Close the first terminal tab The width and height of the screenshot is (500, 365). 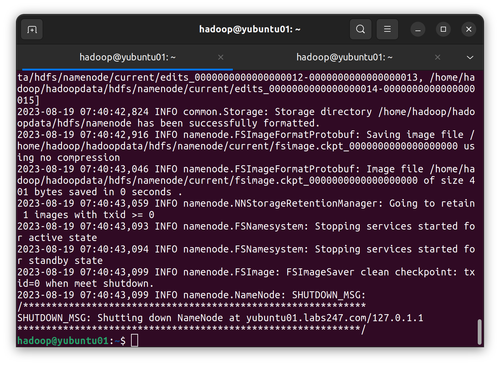220,57
